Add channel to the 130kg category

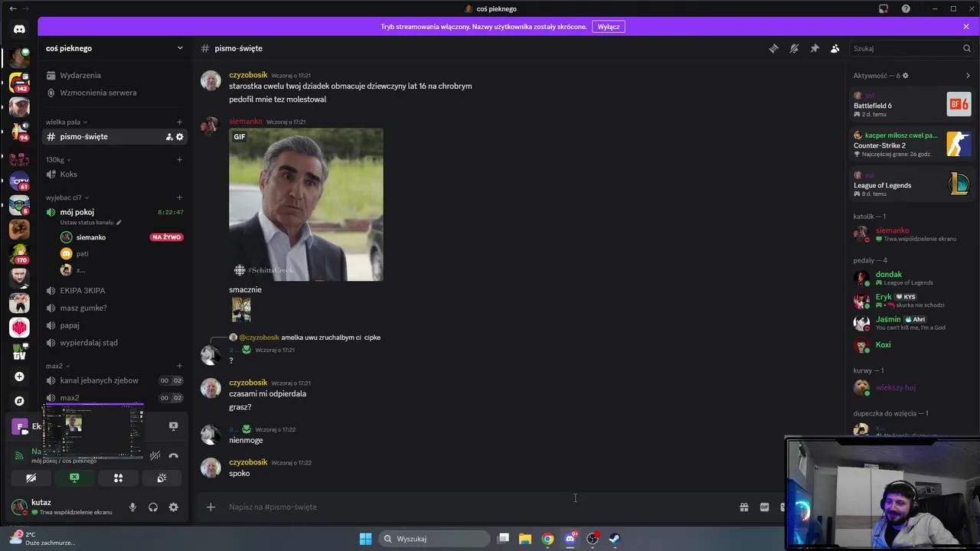[180, 160]
